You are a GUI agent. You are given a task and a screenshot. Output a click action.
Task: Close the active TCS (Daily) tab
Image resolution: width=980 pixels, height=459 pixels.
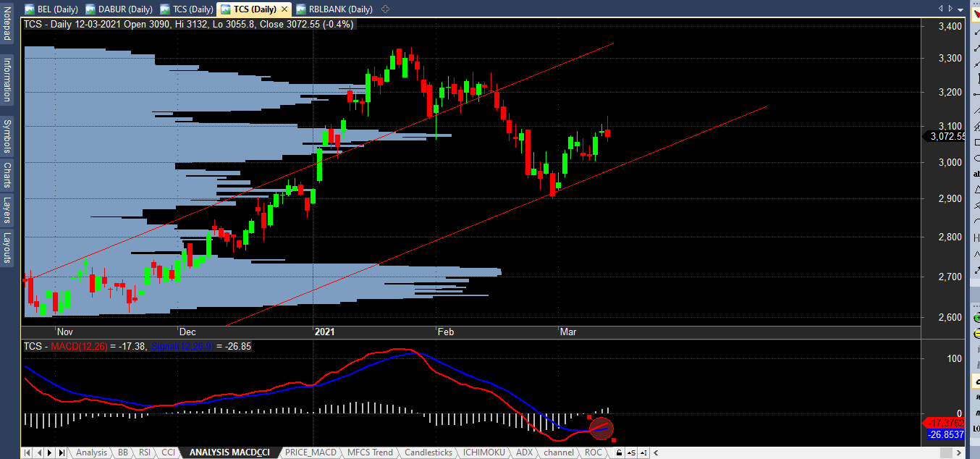point(283,9)
